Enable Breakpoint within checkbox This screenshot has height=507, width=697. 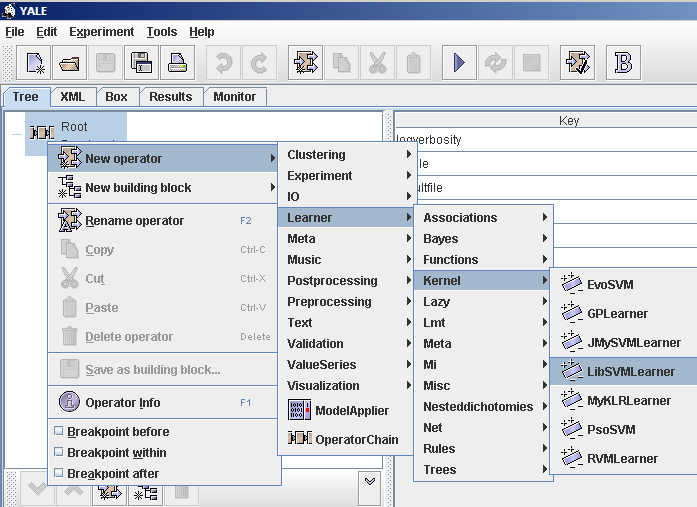point(58,452)
